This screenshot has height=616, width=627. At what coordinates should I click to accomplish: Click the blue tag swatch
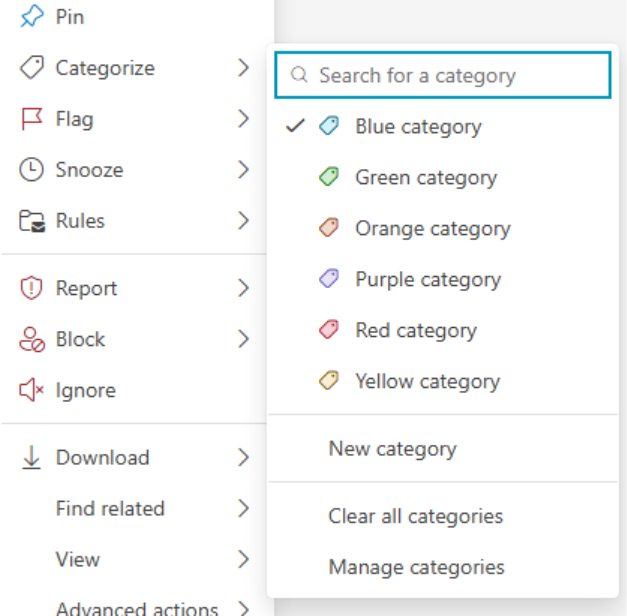[329, 126]
